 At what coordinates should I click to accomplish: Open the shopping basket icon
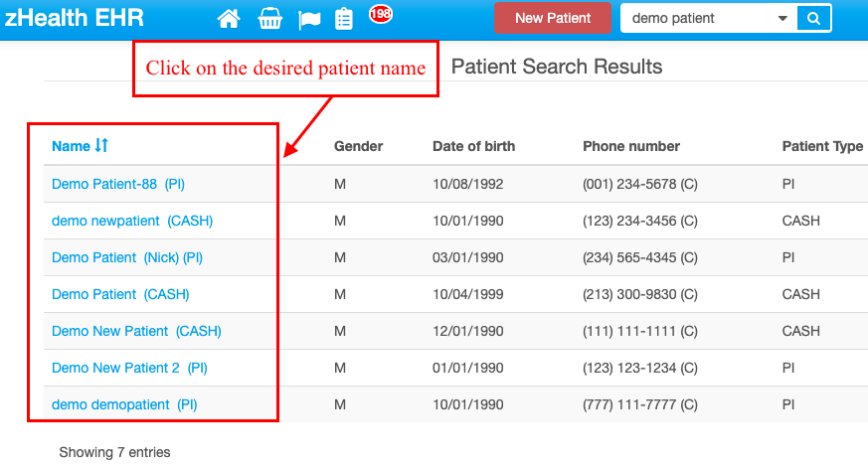[268, 18]
